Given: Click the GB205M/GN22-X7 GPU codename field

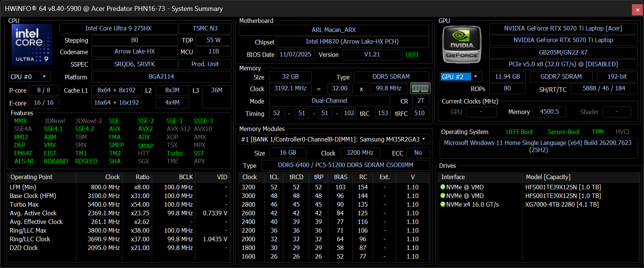Looking at the screenshot, I should [563, 53].
